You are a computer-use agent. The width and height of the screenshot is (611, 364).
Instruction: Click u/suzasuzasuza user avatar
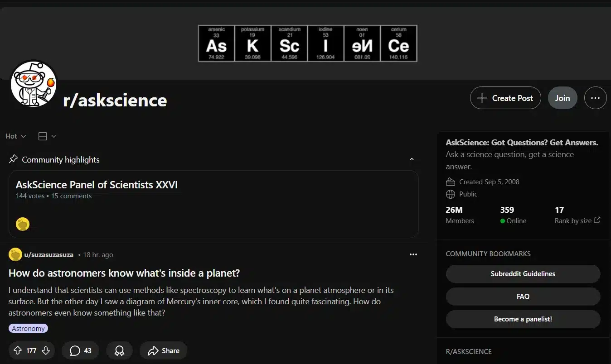(x=15, y=254)
